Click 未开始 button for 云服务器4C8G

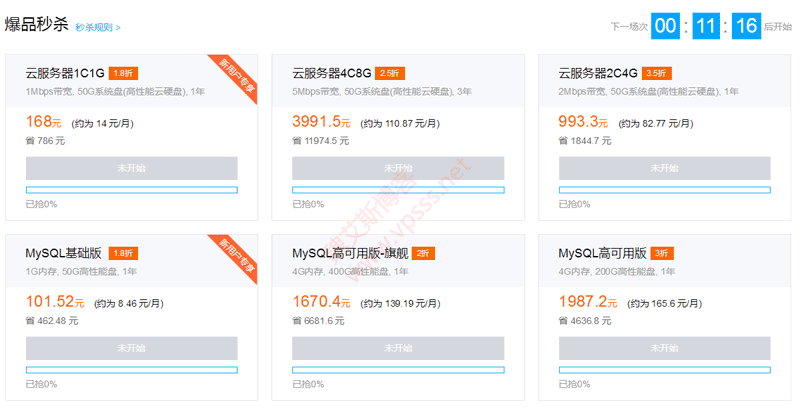(398, 168)
